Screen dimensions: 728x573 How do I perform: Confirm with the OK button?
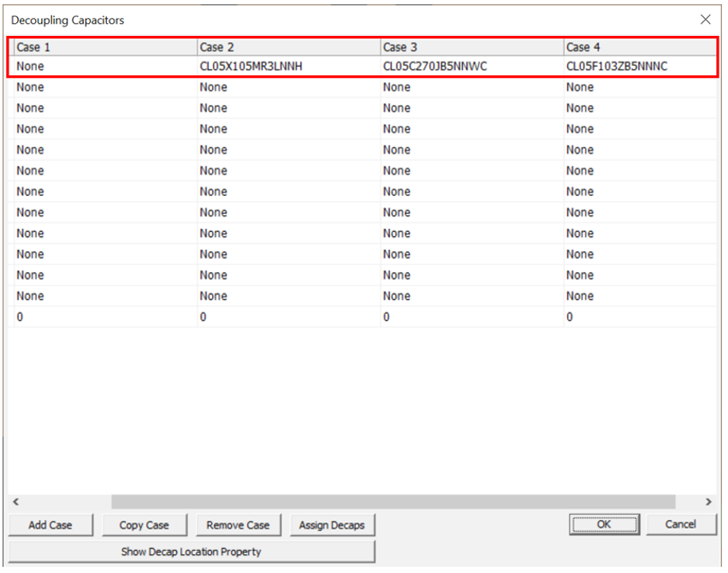[x=604, y=524]
